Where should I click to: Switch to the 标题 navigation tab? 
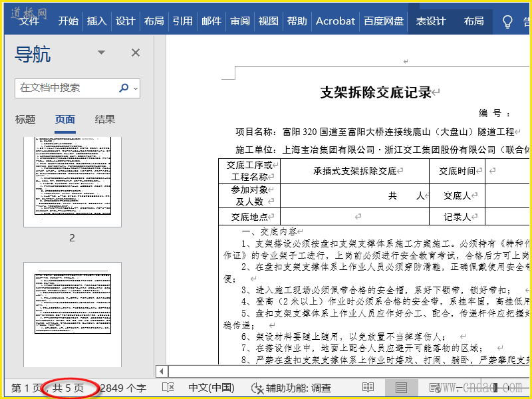click(x=25, y=120)
